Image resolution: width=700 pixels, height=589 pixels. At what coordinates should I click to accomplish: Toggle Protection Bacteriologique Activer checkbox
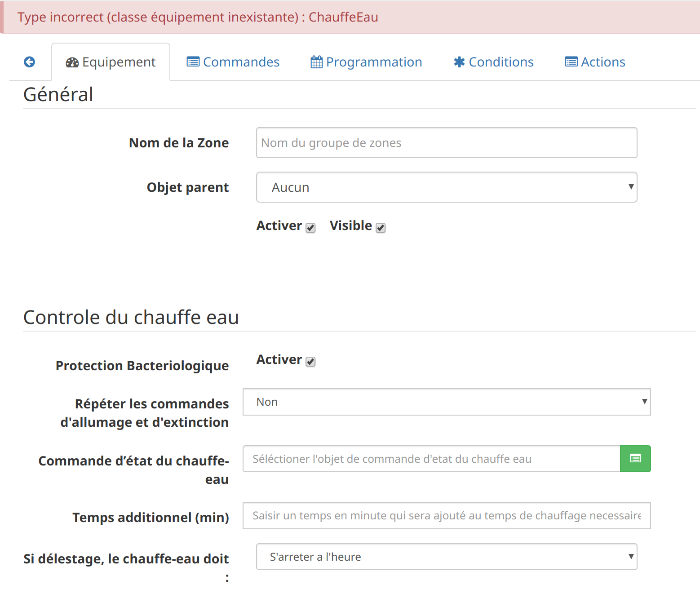click(x=310, y=362)
